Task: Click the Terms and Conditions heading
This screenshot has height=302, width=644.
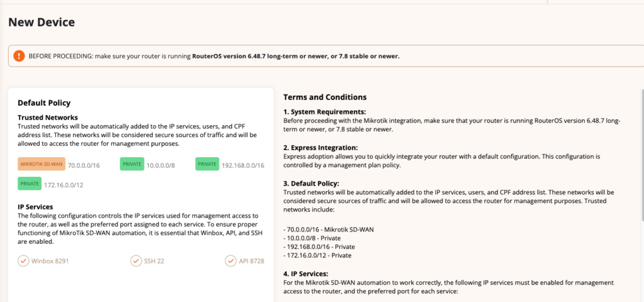Action: tap(325, 98)
